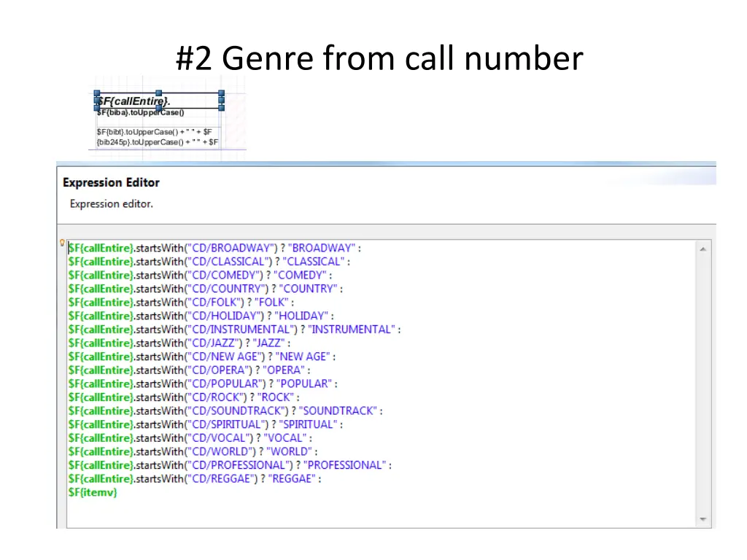Viewport: 747px width, 560px height.
Task: Click the CD/REGGAE line in the editor
Action: (194, 479)
